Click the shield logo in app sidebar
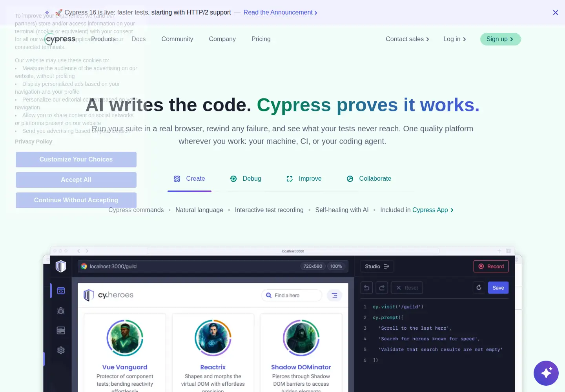This screenshot has height=392, width=565. pos(61,267)
